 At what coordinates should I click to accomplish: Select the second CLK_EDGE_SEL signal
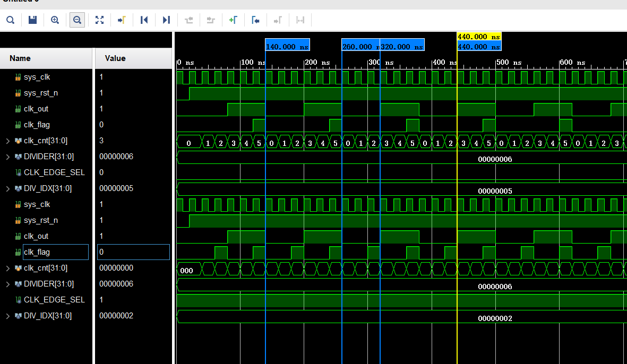(x=54, y=300)
